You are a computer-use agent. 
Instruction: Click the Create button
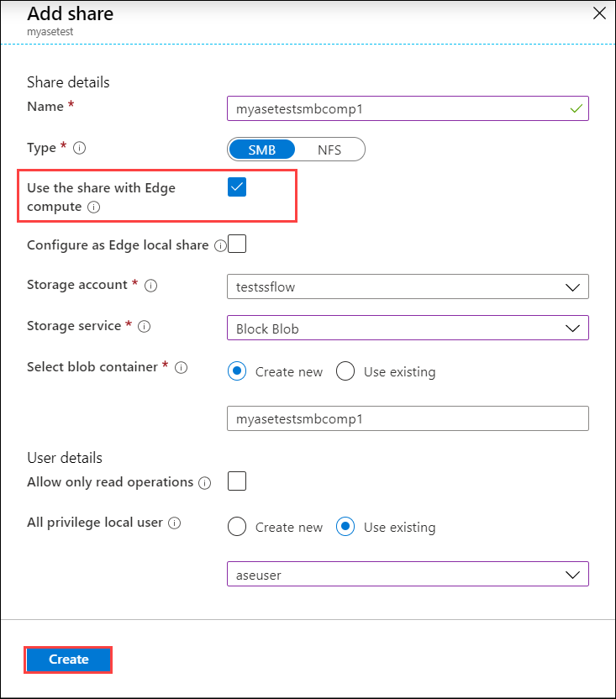tap(67, 660)
